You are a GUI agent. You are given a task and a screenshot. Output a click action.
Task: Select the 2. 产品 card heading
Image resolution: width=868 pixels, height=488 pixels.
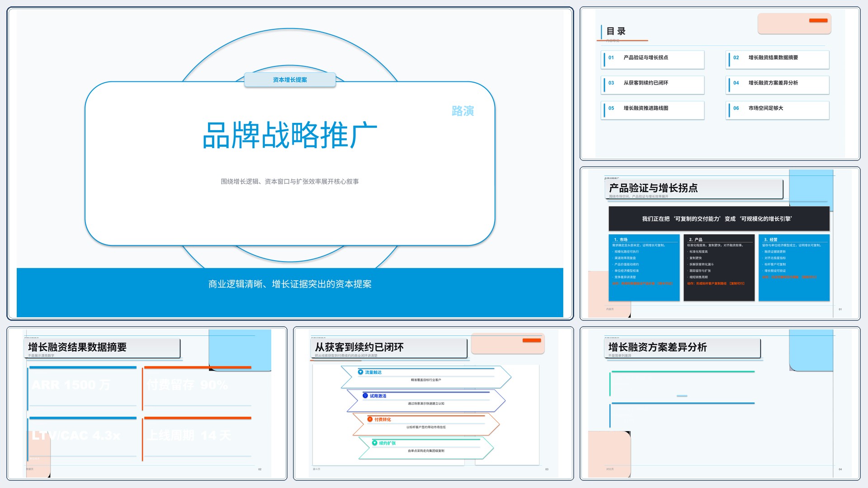695,239
